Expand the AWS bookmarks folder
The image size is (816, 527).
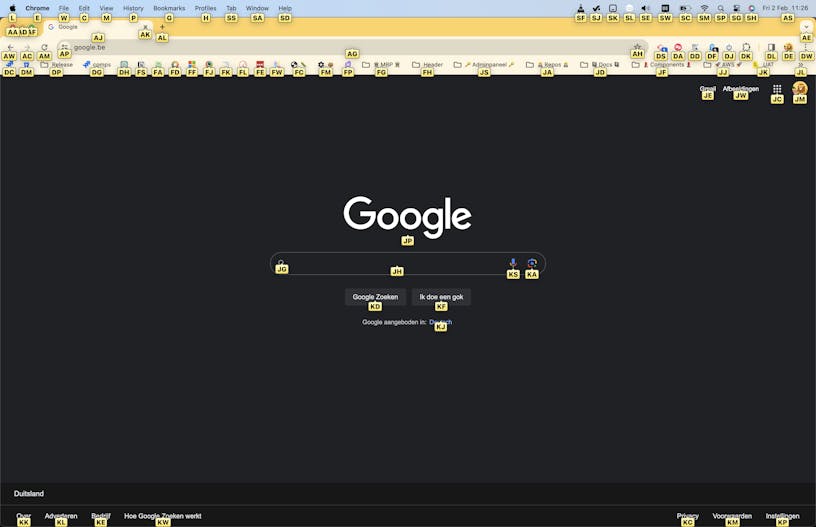coord(723,65)
